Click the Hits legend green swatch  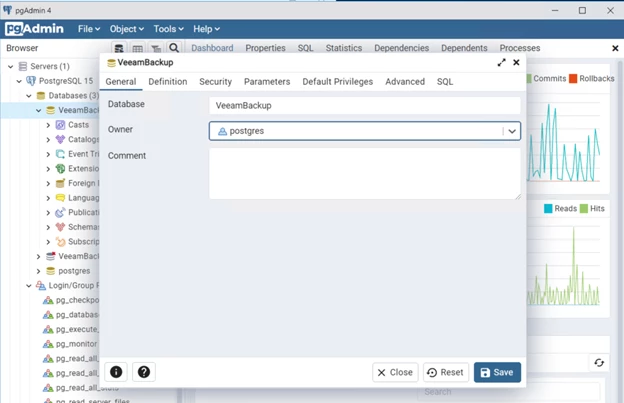(584, 208)
